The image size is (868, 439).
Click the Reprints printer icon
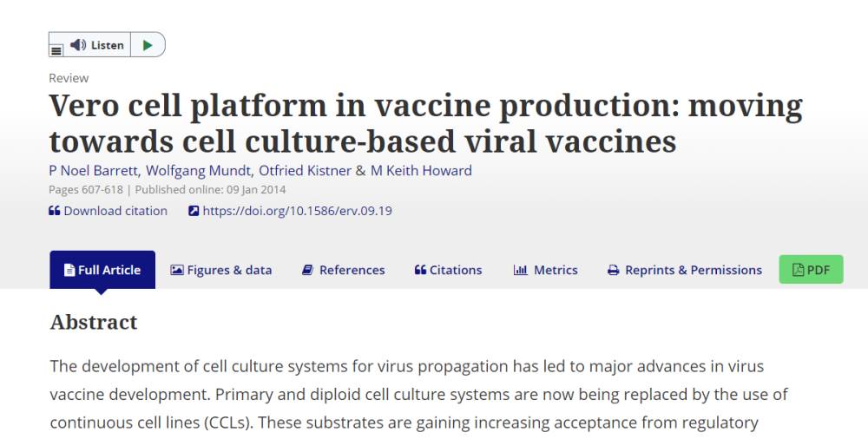click(613, 270)
